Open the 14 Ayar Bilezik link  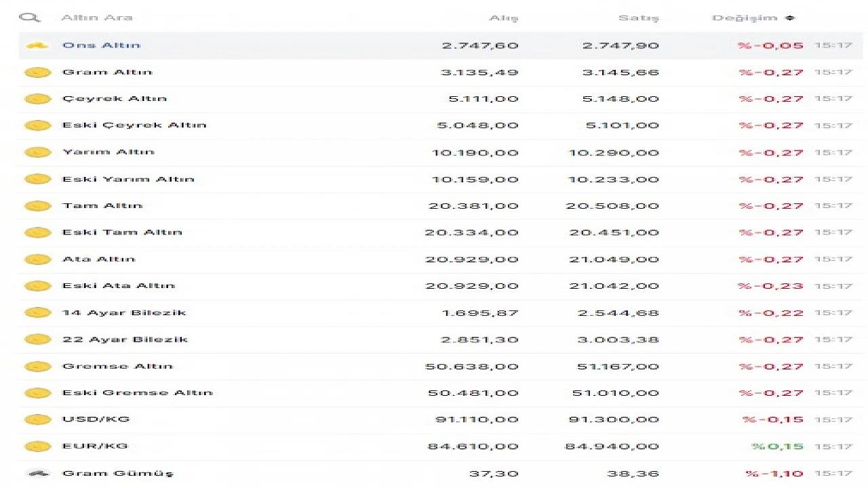[124, 312]
